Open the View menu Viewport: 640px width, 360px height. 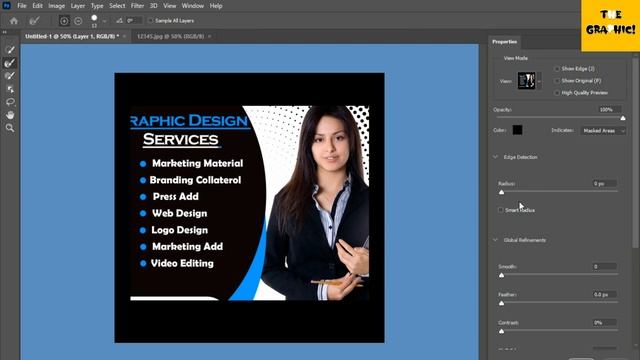pos(169,6)
